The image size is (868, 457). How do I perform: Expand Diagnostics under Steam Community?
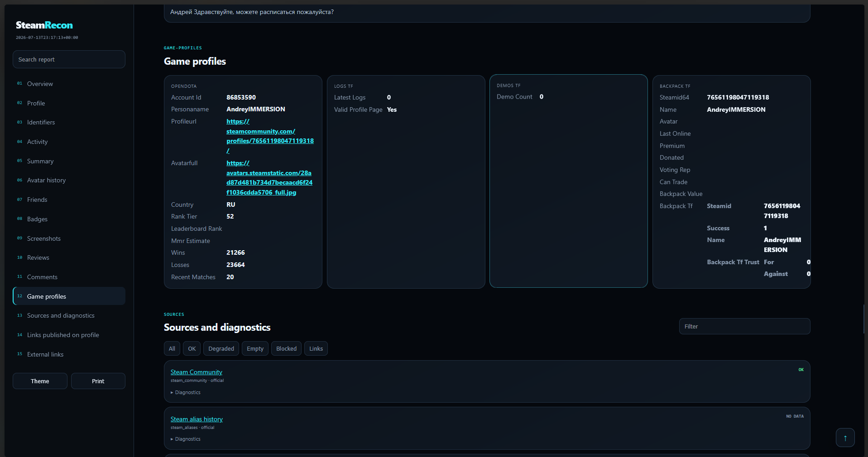[x=186, y=392]
